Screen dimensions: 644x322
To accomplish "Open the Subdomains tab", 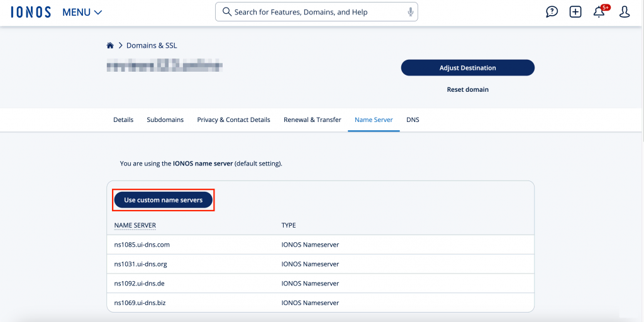I will [x=165, y=119].
